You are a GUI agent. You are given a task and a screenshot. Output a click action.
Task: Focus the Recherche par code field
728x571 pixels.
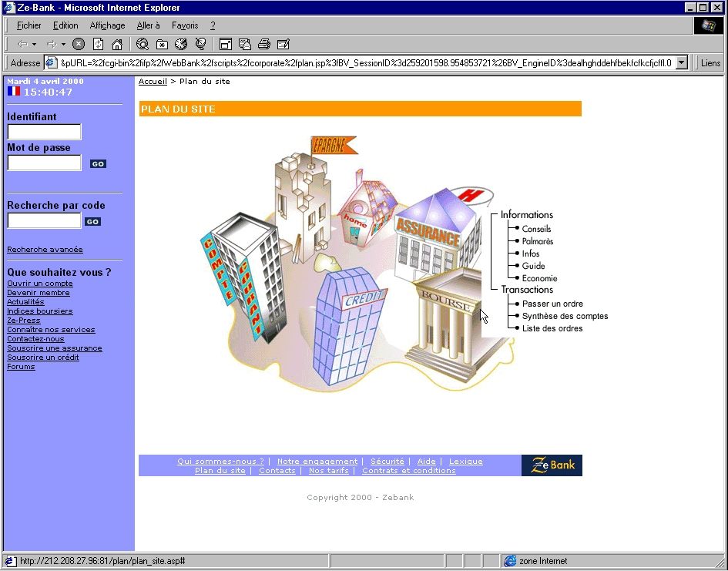44,220
